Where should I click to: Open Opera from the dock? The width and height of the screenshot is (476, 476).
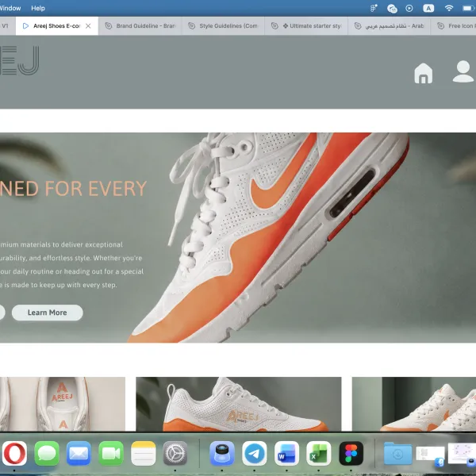14,453
